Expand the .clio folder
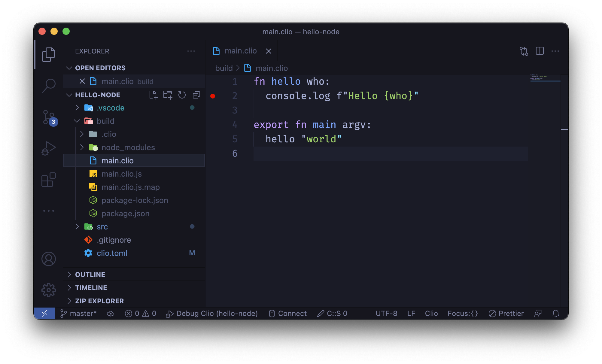Viewport: 602px width, 364px height. 134,134
